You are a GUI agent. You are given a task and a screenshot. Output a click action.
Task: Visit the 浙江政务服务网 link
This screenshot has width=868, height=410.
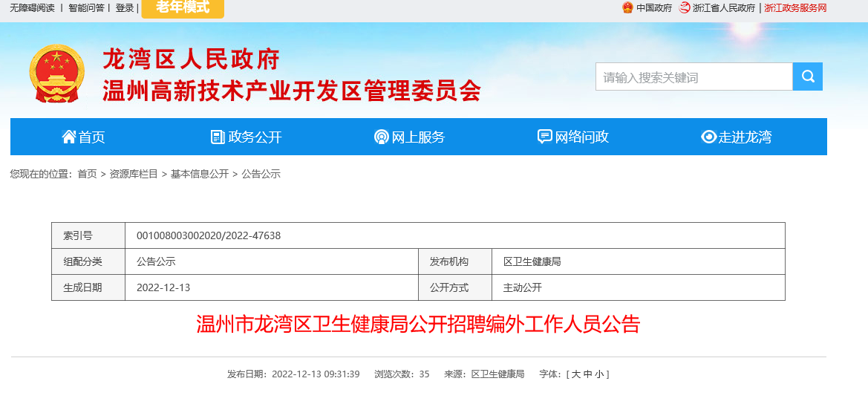point(795,8)
